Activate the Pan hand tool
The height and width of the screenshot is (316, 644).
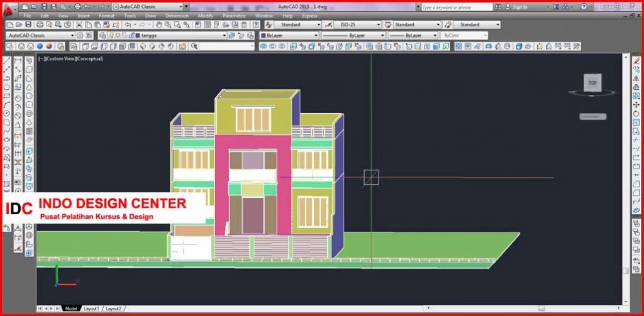[158, 25]
